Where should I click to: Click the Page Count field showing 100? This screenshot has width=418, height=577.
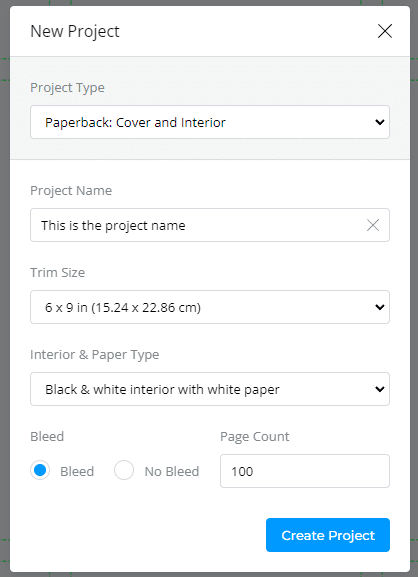click(x=305, y=471)
